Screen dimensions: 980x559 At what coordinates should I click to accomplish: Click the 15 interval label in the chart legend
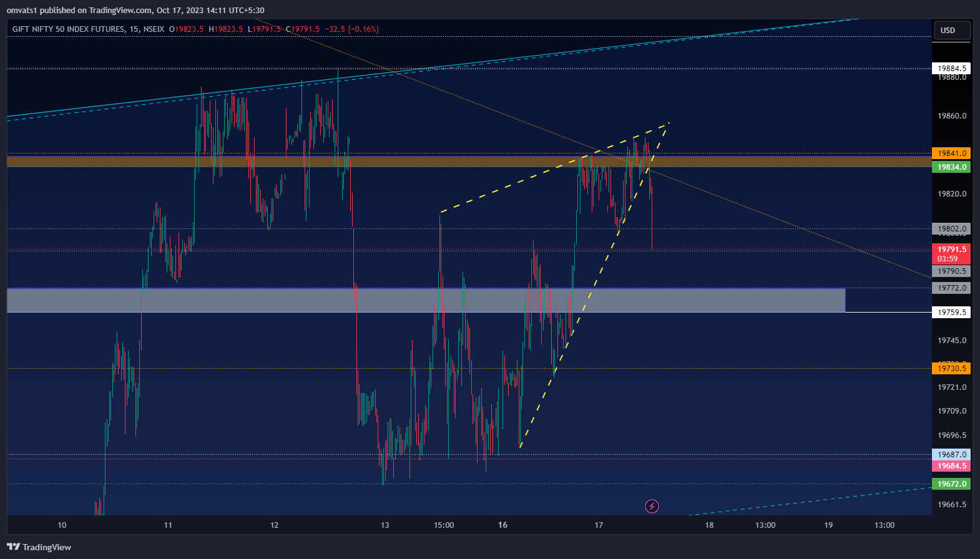(134, 29)
